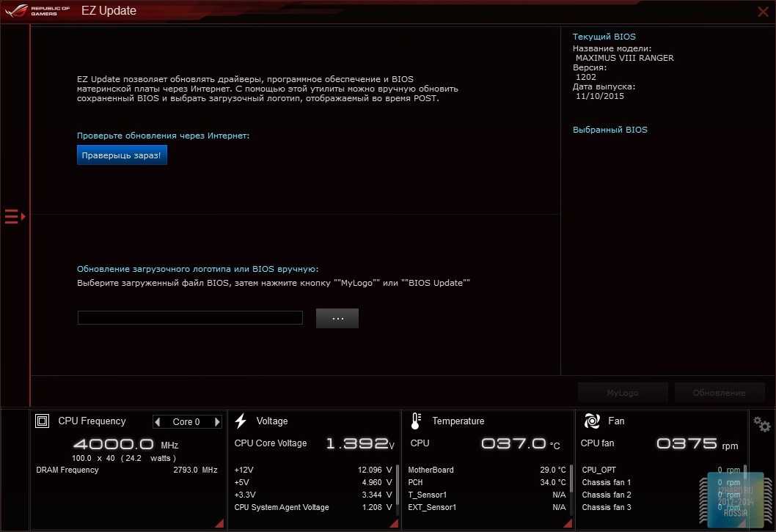Close the EZ Update window
The width and height of the screenshot is (776, 532).
(763, 11)
